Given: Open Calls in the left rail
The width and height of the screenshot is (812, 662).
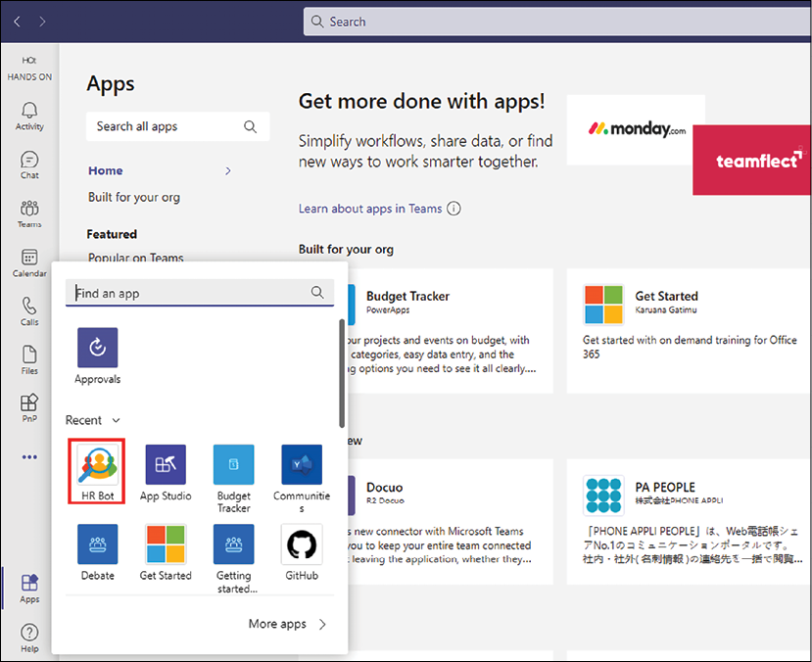Looking at the screenshot, I should (x=29, y=311).
